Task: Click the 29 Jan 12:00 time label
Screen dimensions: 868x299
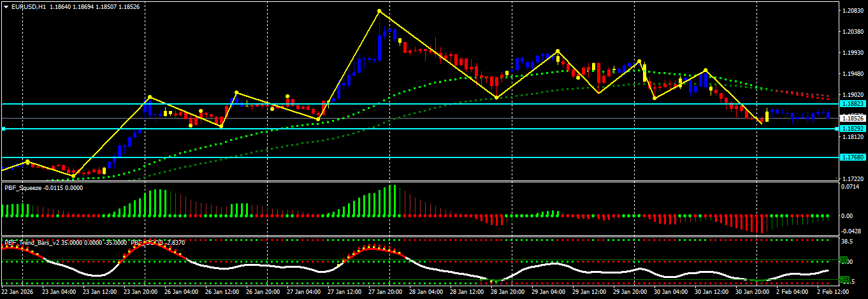Action: (x=589, y=291)
